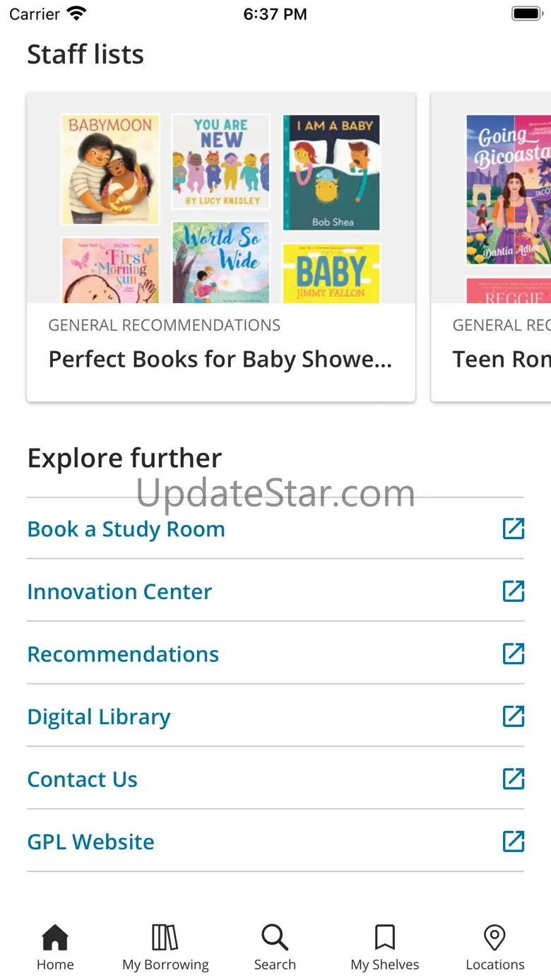Tap the You Are New book cover
Screen dimensions: 551x980
(x=221, y=162)
